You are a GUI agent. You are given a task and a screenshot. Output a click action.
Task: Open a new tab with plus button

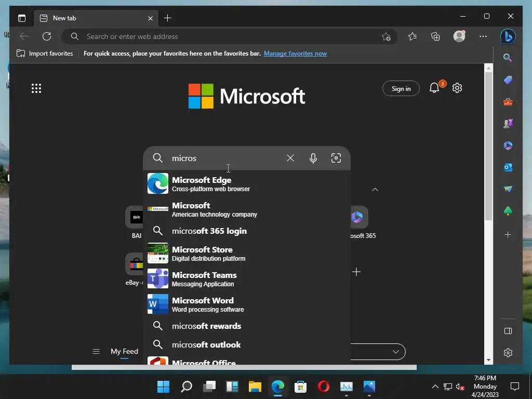tap(167, 18)
